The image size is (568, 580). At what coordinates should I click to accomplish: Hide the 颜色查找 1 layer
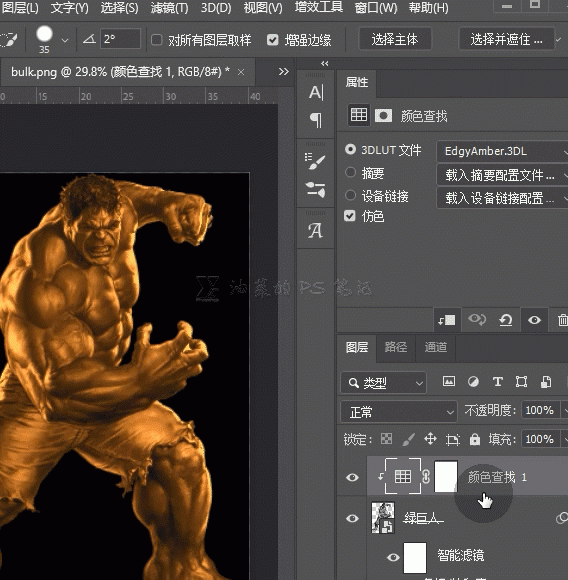click(x=352, y=477)
